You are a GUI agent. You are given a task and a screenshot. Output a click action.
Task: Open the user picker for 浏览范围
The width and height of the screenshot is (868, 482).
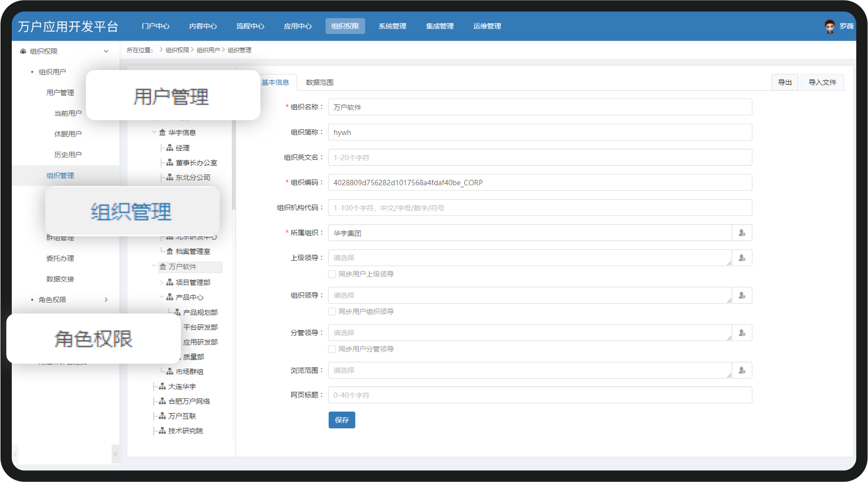click(x=742, y=370)
